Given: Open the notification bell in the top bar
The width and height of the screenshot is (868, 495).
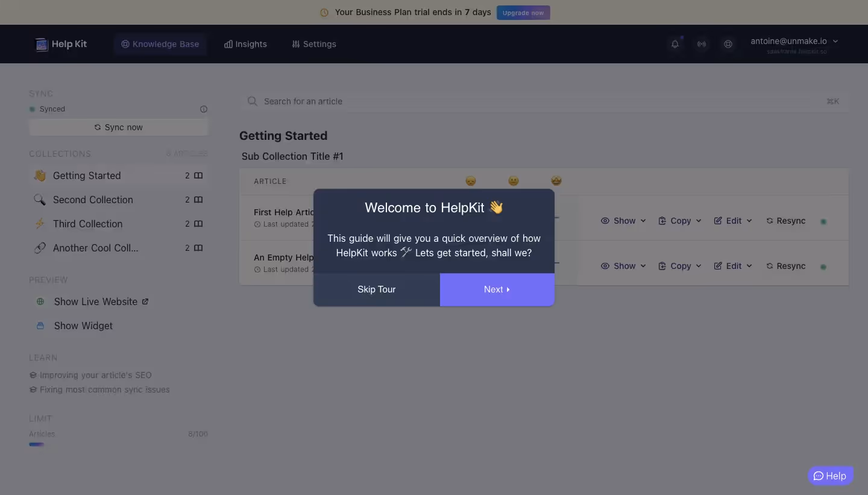Looking at the screenshot, I should point(675,44).
